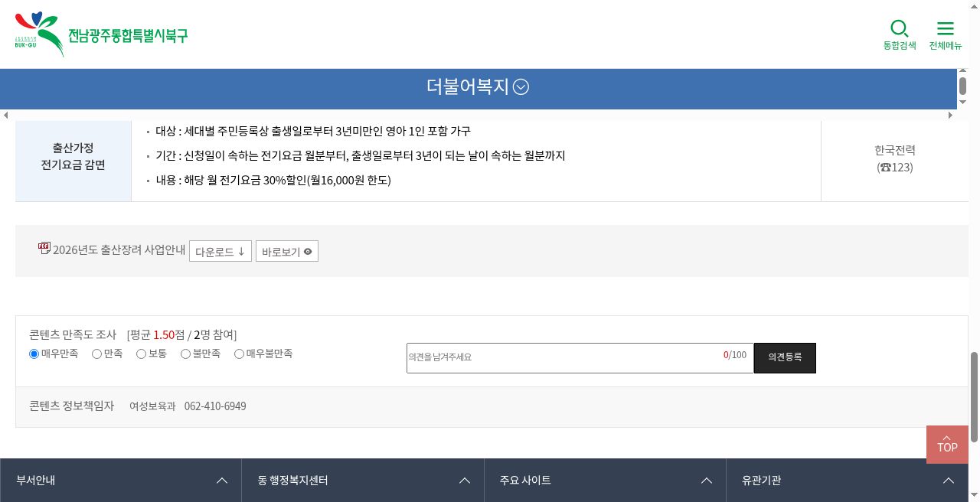
Task: Open the 전체메뉴 hamburger menu
Action: [x=946, y=35]
